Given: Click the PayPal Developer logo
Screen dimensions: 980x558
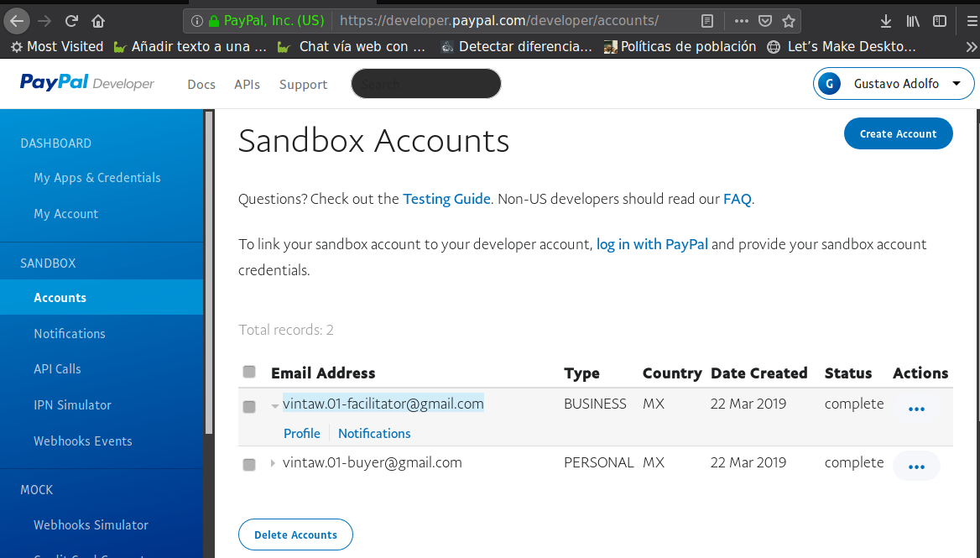Looking at the screenshot, I should [87, 83].
